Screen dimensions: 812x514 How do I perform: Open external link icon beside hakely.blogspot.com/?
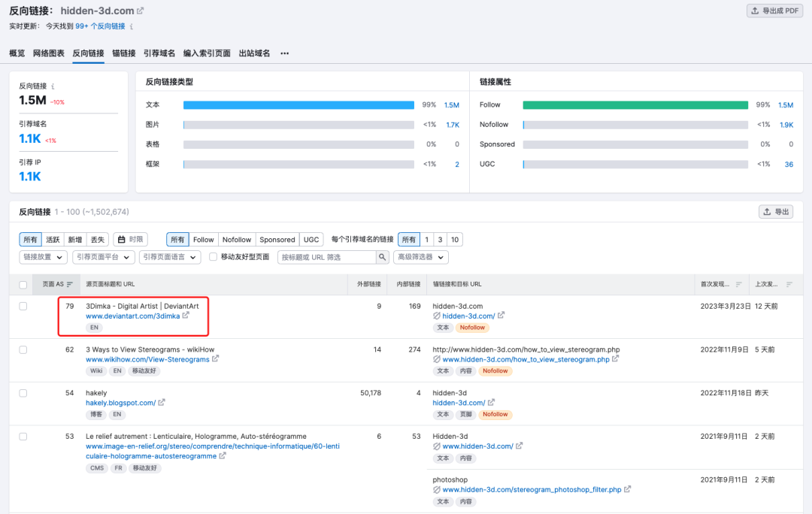162,402
